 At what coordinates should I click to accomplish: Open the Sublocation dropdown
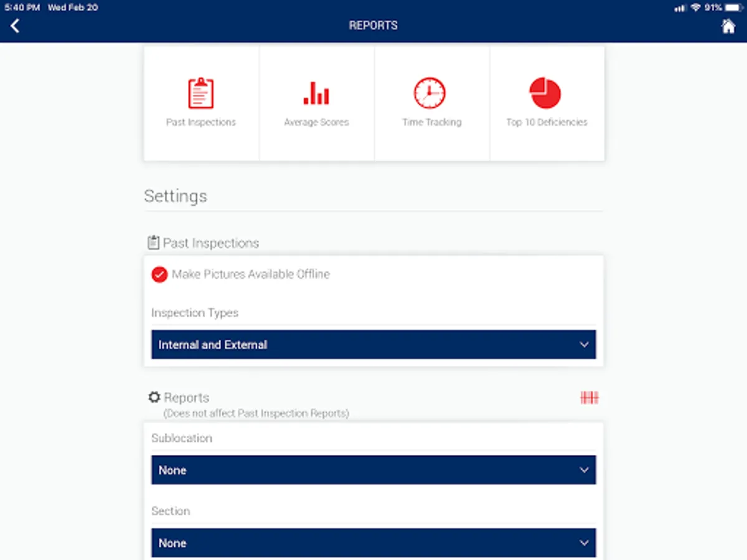[374, 470]
